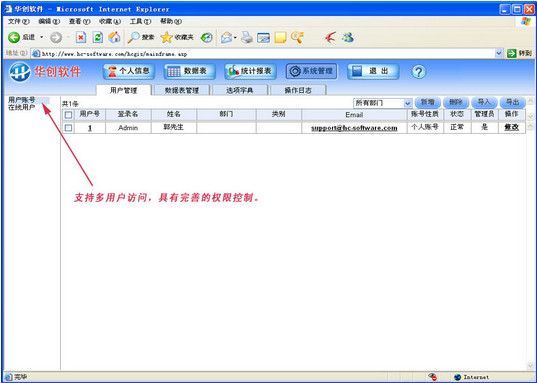This screenshot has height=383, width=537.
Task: Click the red bird toolbar icon
Action: pos(330,37)
